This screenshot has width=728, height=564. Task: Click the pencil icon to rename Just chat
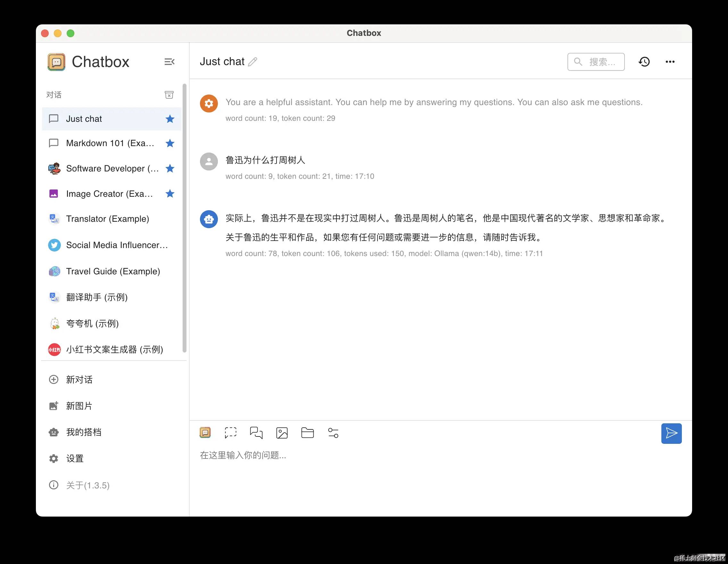click(x=253, y=62)
